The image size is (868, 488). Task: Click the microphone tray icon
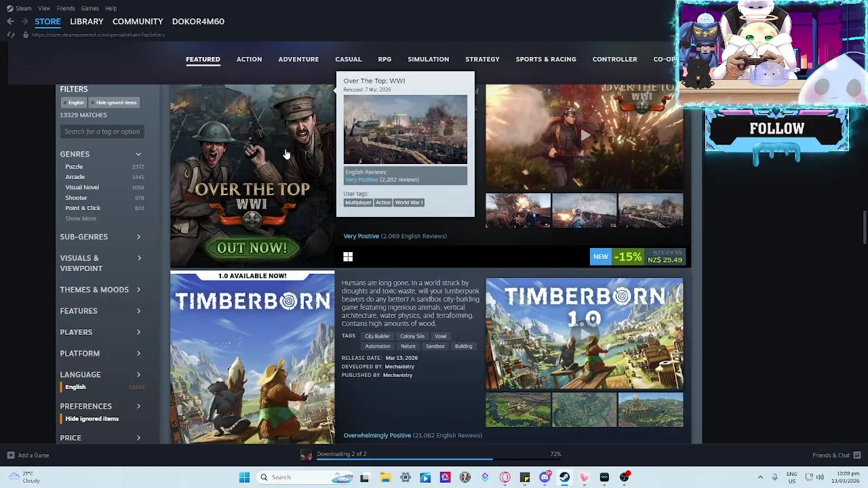775,477
